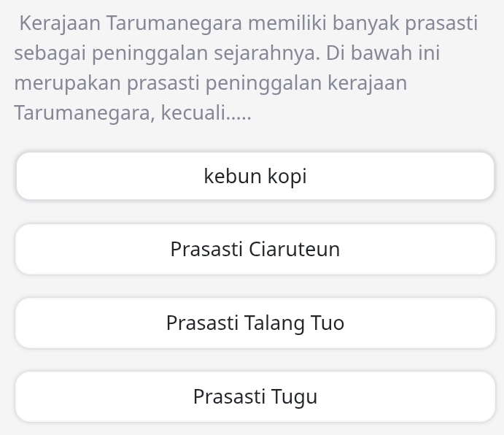Pick Prasasti Talang Tuo as the answer
The image size is (504, 435).
(255, 323)
